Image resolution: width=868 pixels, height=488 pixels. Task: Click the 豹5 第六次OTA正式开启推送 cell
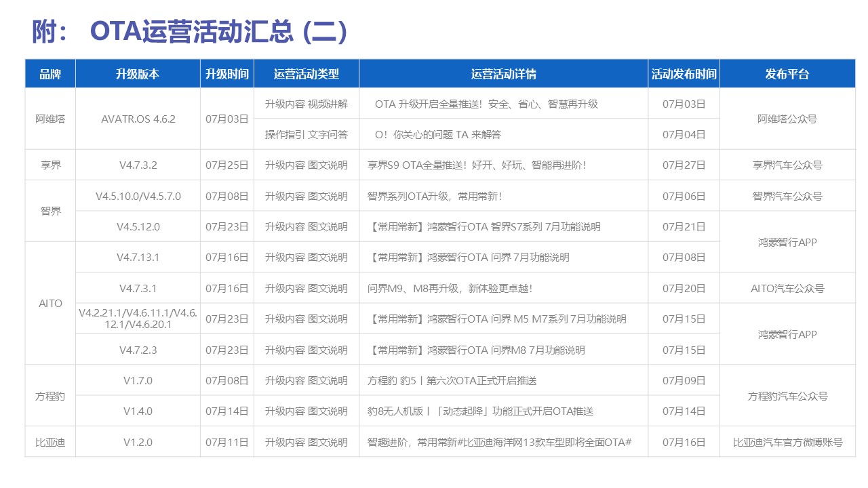504,380
